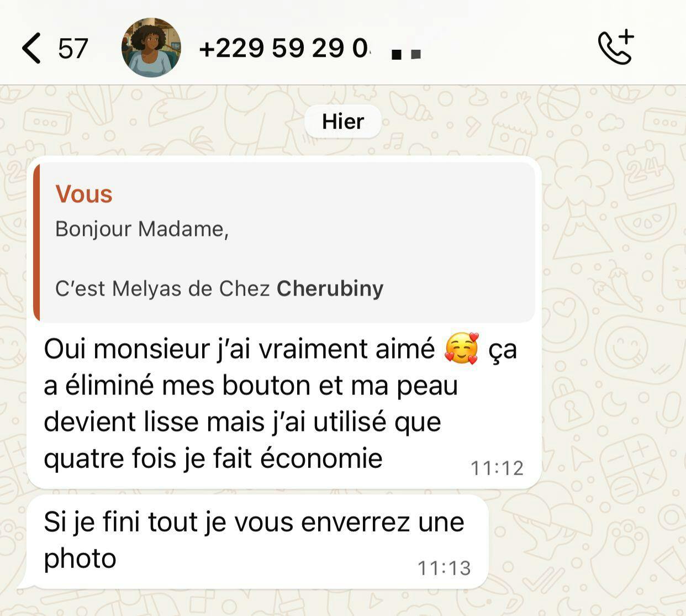Select the "Hier" date chip
Image resolution: width=686 pixels, height=616 pixels.
343,121
